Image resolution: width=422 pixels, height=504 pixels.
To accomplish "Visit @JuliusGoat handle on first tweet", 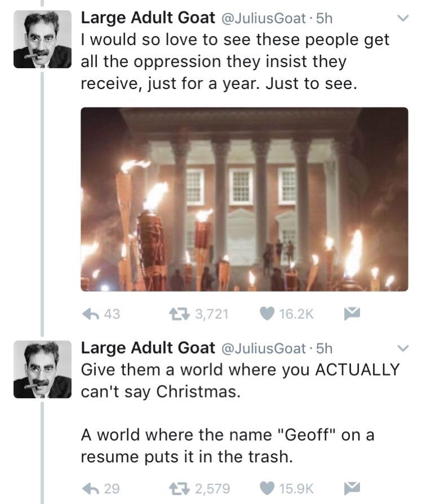I will (x=263, y=19).
